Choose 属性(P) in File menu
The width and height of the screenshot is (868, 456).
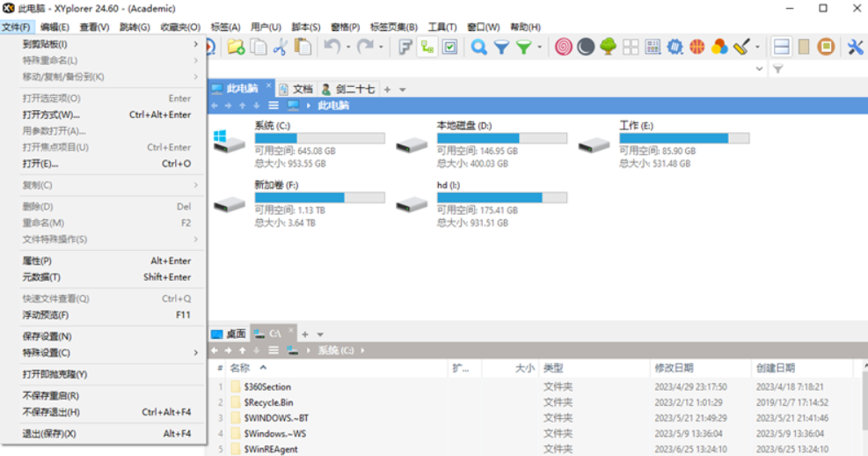click(106, 261)
